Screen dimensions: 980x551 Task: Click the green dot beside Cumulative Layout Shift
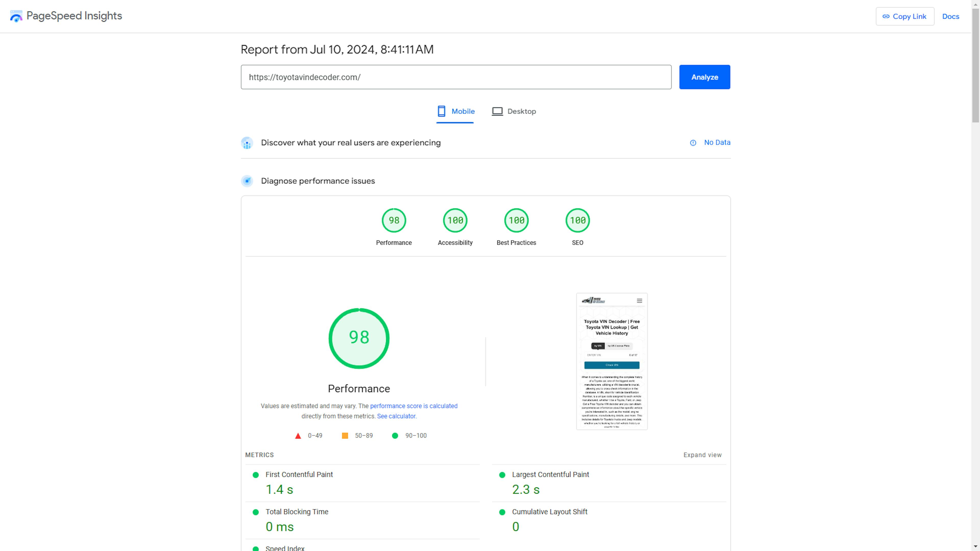[x=502, y=512]
